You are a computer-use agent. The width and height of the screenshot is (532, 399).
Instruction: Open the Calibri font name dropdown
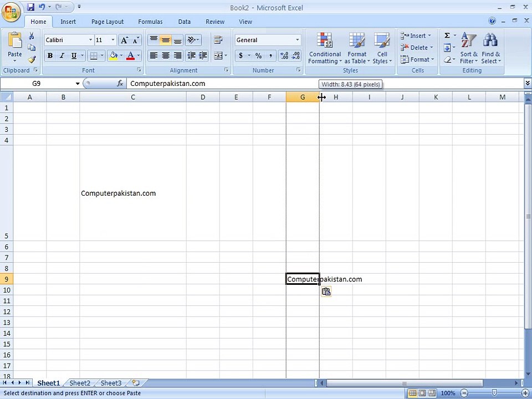point(90,40)
